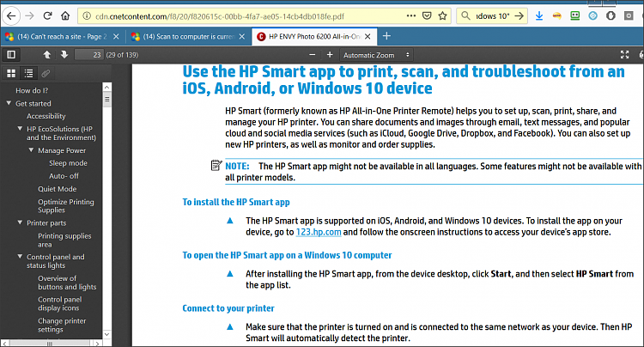Click outline sidebar scroll down arrow
Screen dimensions: 644x347
106,334
